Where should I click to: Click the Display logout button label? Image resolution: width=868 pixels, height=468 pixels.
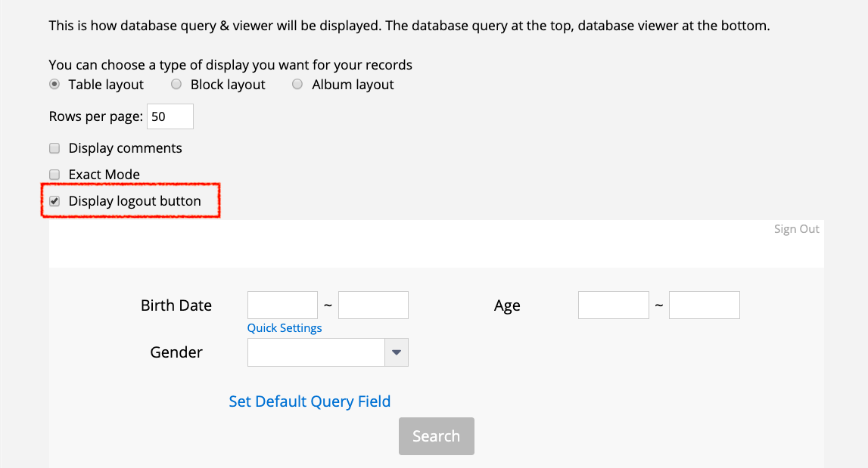tap(135, 201)
